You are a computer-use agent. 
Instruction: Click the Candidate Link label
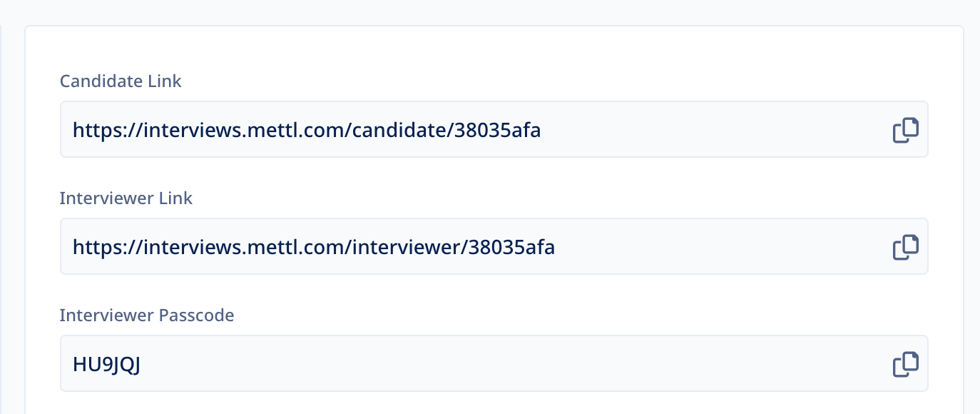coord(121,81)
